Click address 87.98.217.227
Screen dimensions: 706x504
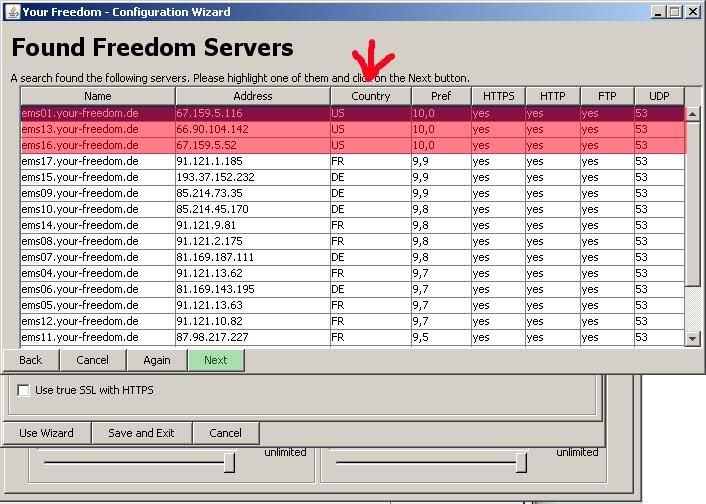pyautogui.click(x=213, y=337)
